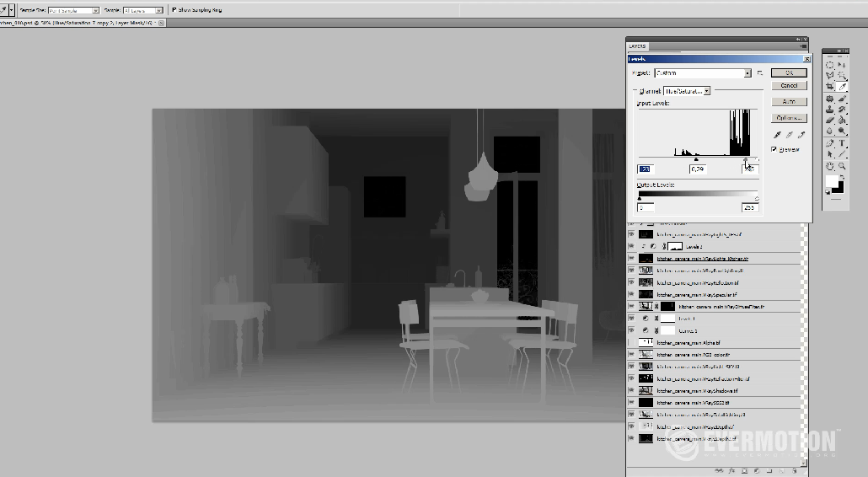Toggle Show Sampling Ring checkbox
The width and height of the screenshot is (868, 477).
174,10
